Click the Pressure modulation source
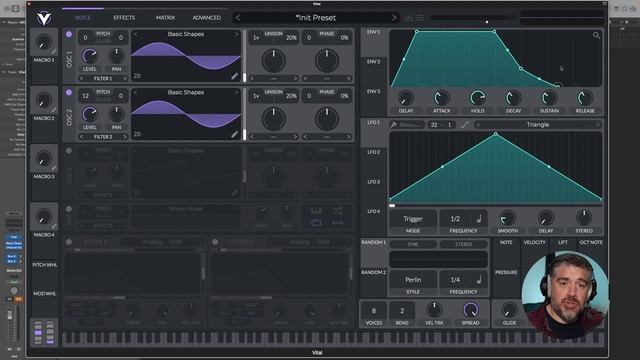This screenshot has width=640, height=360. tap(506, 272)
